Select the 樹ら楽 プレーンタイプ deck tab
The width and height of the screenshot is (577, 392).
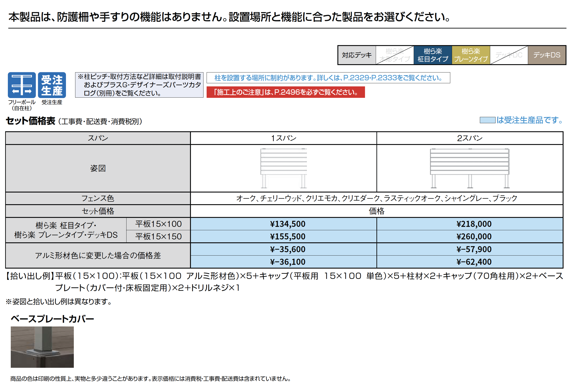pyautogui.click(x=471, y=55)
